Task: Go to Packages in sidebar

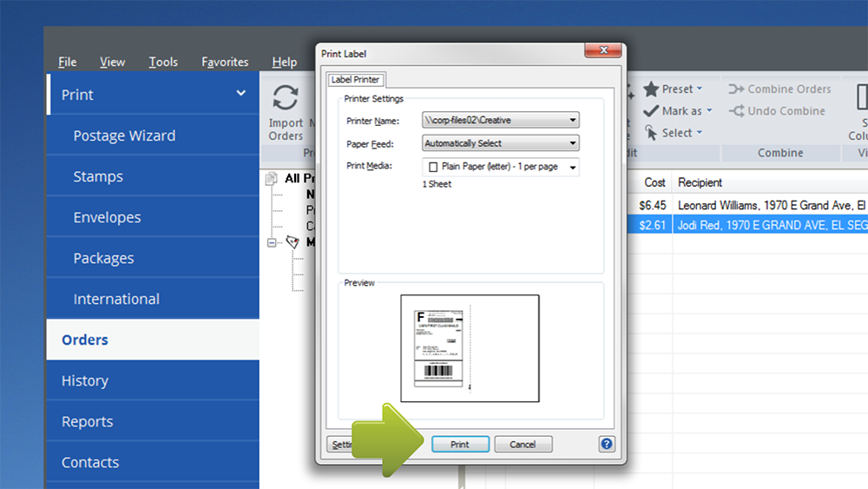Action: click(x=153, y=258)
